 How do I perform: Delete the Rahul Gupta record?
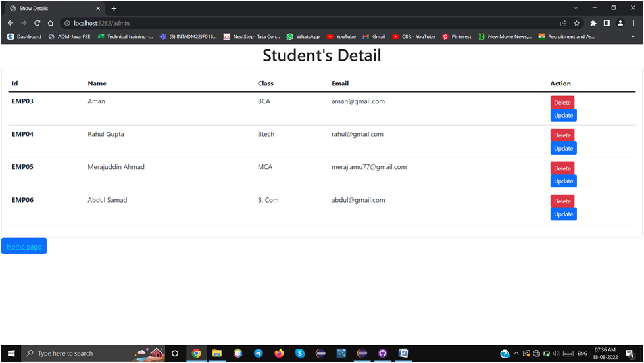click(x=562, y=135)
